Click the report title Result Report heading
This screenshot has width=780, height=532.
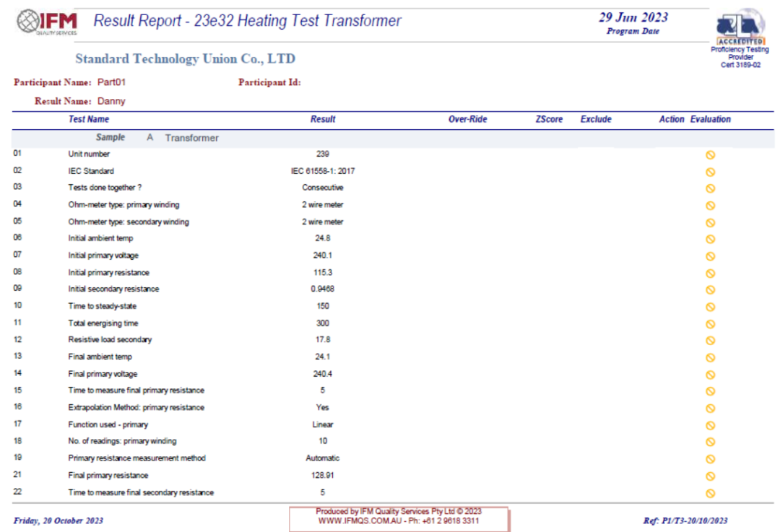pyautogui.click(x=247, y=21)
